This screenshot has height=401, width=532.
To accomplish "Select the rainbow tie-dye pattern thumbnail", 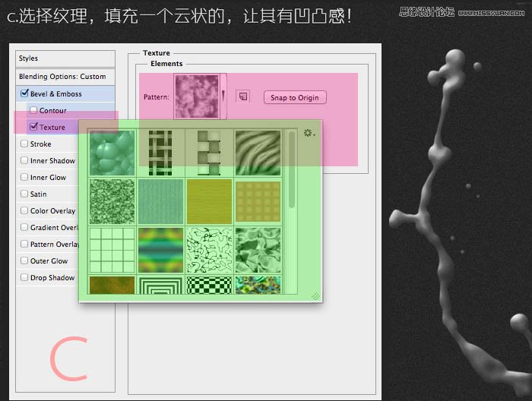I will point(160,250).
